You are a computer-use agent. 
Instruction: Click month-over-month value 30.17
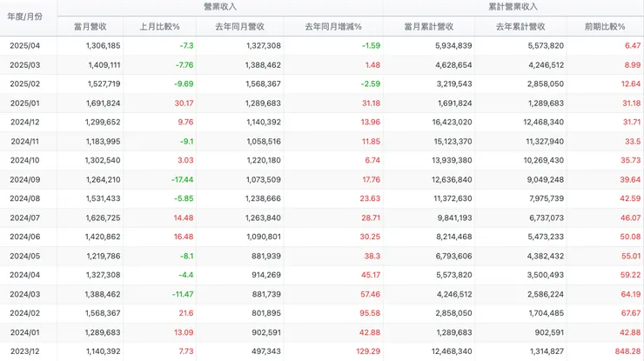click(x=184, y=104)
